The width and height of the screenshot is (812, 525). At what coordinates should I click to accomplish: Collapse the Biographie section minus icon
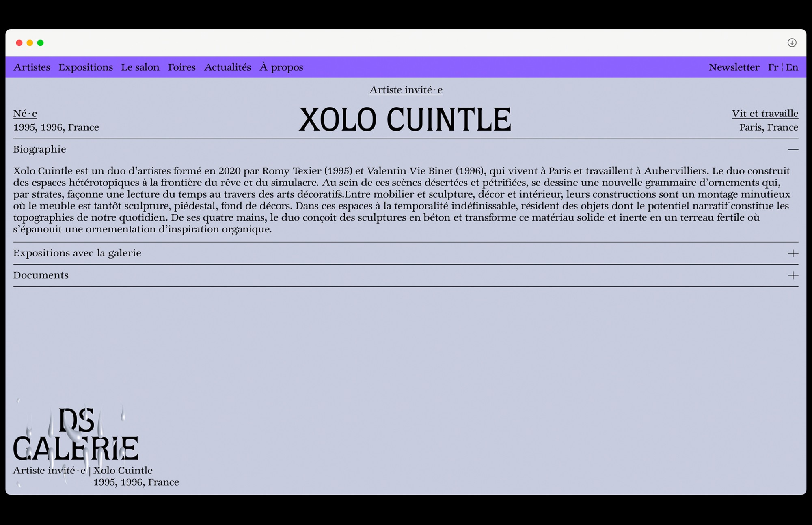click(x=793, y=149)
